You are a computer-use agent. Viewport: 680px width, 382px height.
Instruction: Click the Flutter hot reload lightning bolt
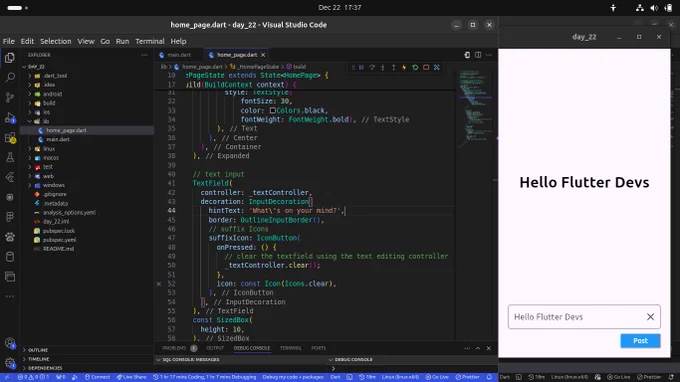pyautogui.click(x=404, y=67)
